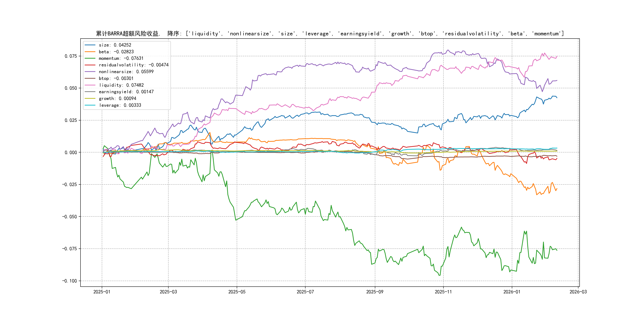Viewport: 644px width, 322px height.
Task: Click the 'earningsyield: 0.00147' legend text
Action: tap(126, 92)
